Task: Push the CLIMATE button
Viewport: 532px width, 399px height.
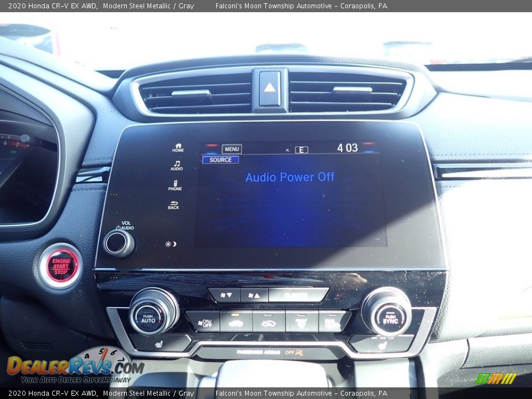Action: [x=298, y=295]
